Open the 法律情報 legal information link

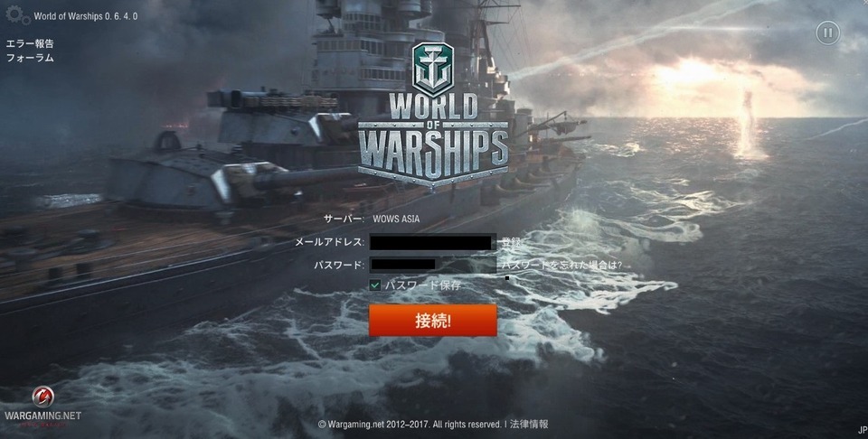[x=529, y=424]
